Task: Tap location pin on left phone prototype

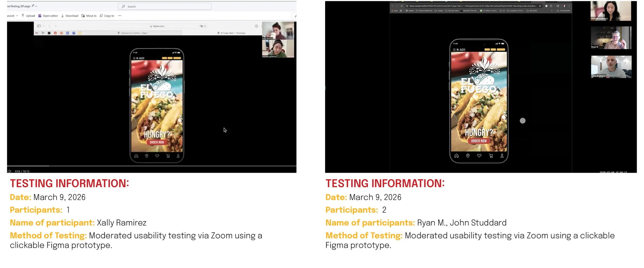Action: point(147,156)
